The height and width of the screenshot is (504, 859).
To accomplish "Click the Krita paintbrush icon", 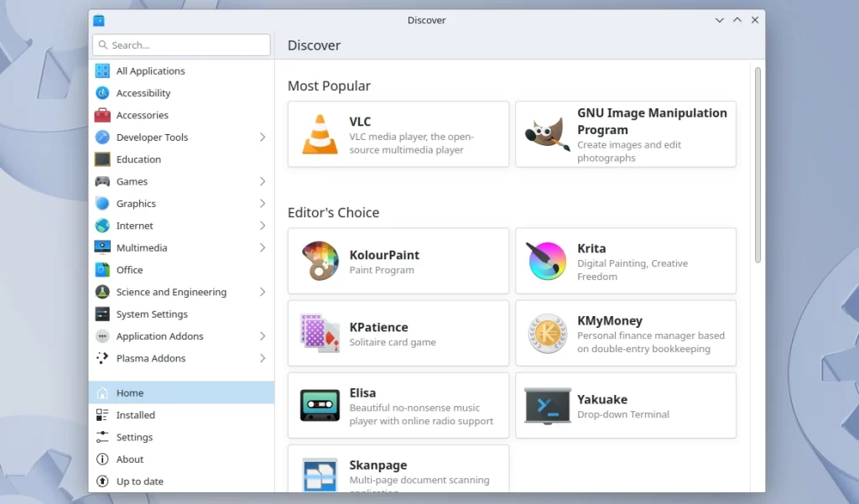I will coord(547,262).
